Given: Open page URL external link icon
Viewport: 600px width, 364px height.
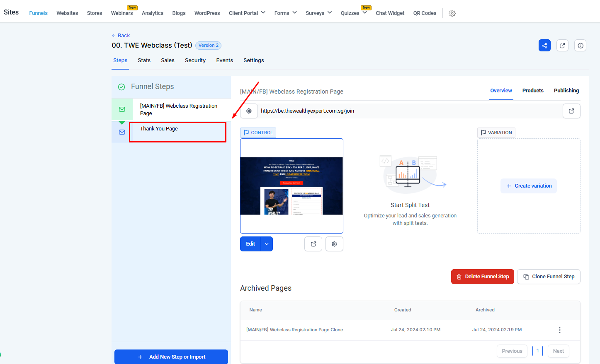Looking at the screenshot, I should pyautogui.click(x=571, y=111).
